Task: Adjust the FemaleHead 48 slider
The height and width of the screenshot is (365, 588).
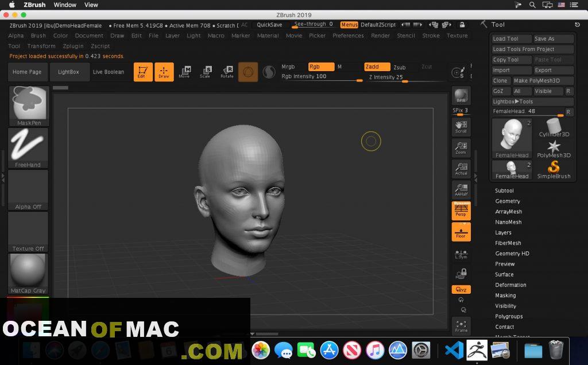Action: point(528,112)
